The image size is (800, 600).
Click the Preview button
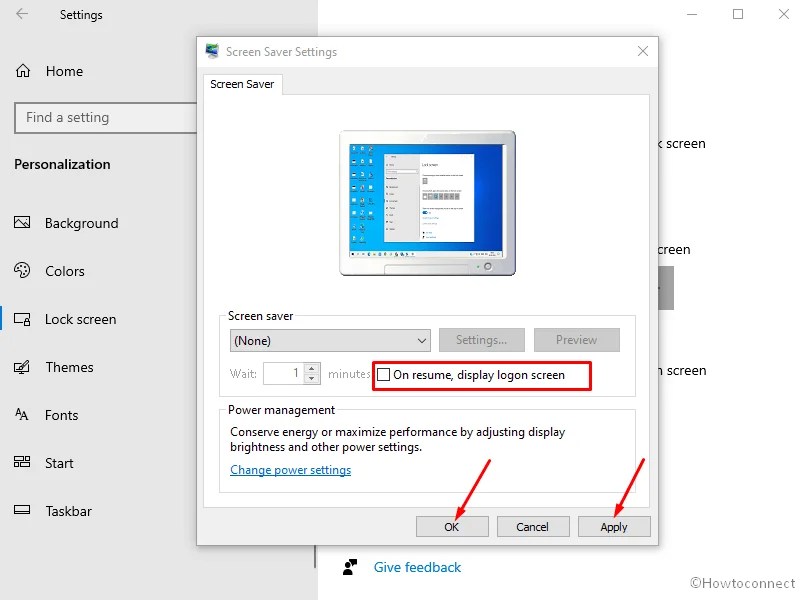[x=577, y=340]
